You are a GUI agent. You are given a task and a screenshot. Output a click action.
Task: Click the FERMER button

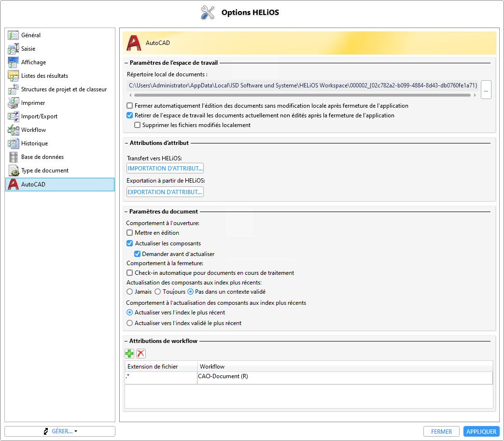pyautogui.click(x=441, y=431)
